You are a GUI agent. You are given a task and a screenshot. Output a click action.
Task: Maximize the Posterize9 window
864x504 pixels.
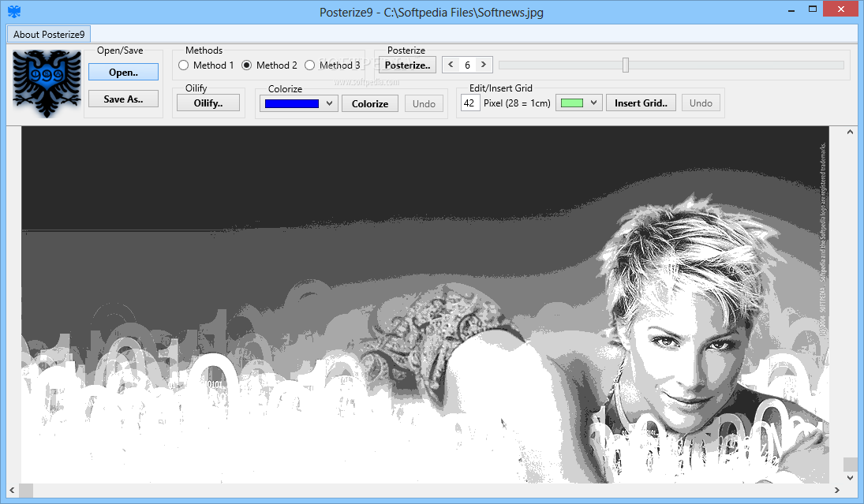click(x=812, y=9)
